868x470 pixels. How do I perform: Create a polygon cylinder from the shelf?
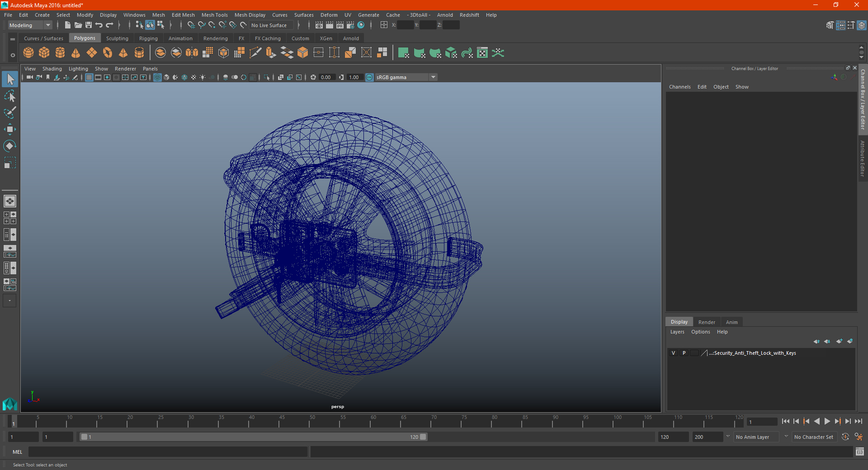pyautogui.click(x=60, y=53)
